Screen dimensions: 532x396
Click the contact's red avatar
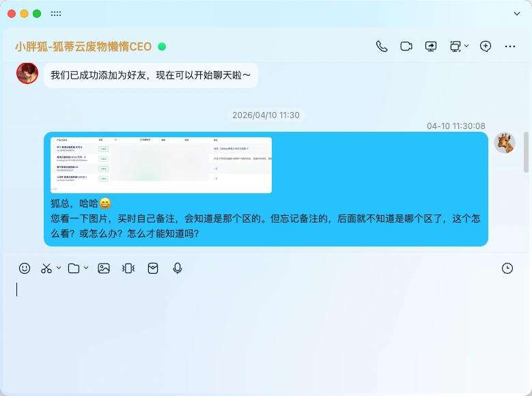[27, 73]
